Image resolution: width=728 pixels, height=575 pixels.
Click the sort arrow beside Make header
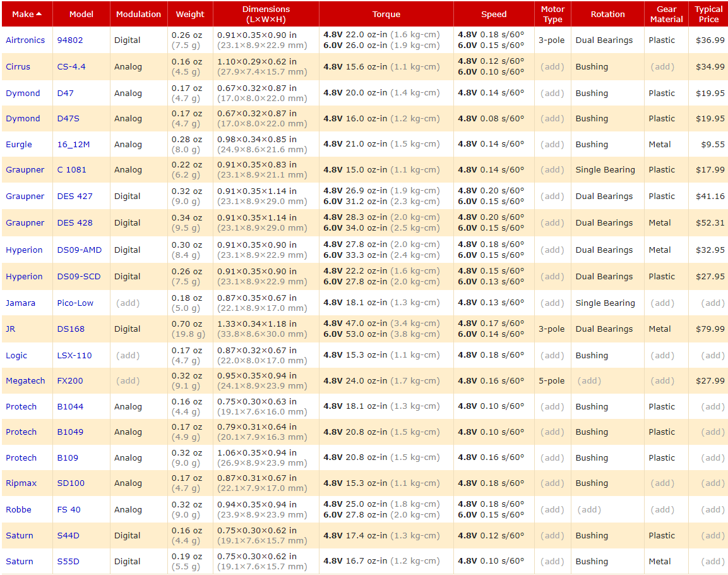(x=39, y=14)
